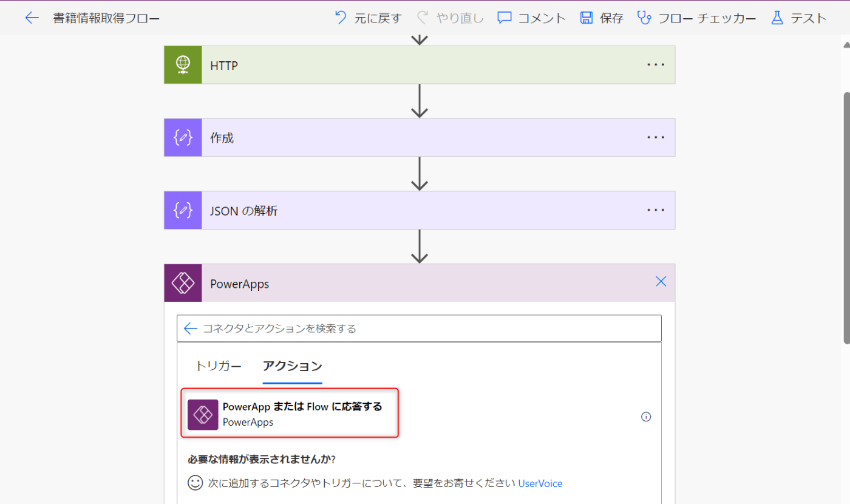Click the 作成 compose action icon
The image size is (850, 504).
pos(183,137)
